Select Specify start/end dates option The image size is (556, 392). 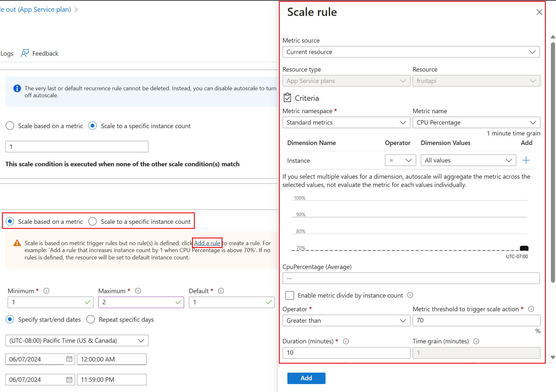click(x=10, y=319)
